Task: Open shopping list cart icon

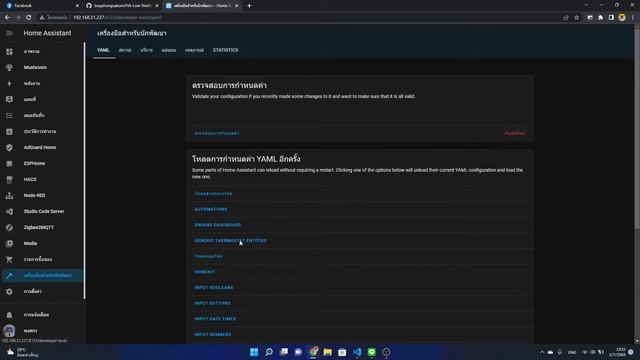Action: click(9, 260)
